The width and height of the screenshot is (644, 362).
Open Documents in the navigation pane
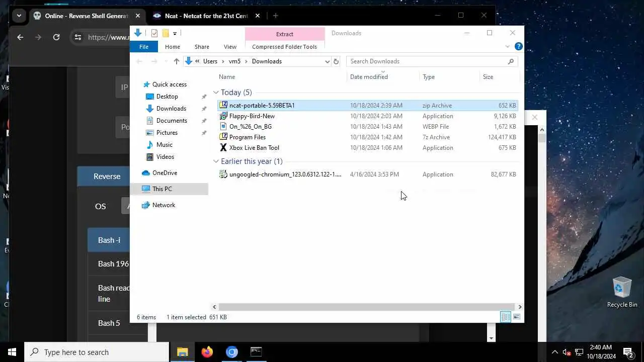coord(172,121)
